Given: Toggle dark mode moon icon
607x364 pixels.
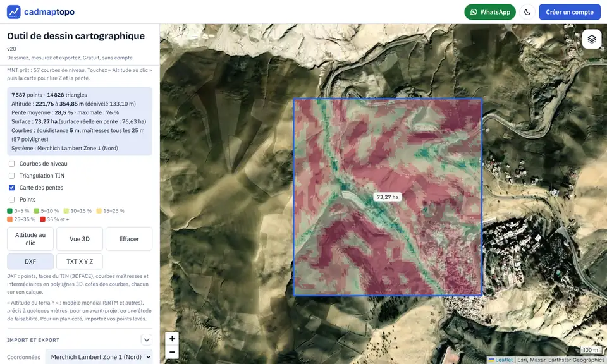Looking at the screenshot, I should pos(527,12).
